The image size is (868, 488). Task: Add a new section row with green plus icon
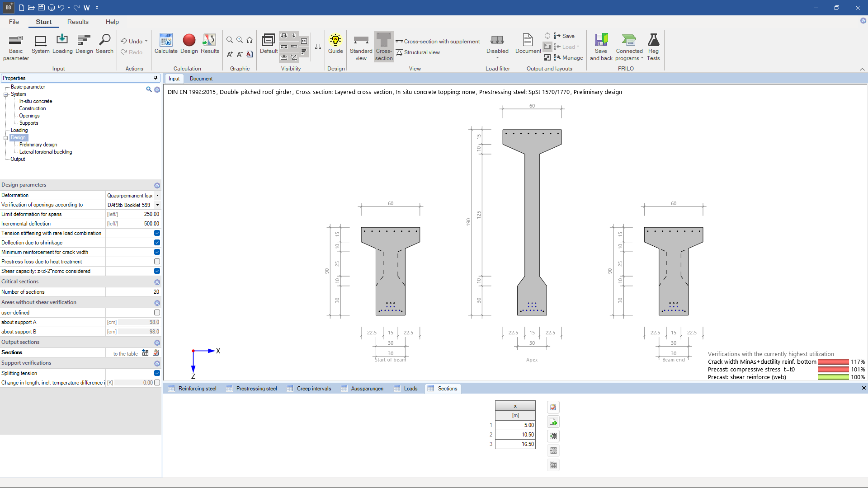coord(553,421)
